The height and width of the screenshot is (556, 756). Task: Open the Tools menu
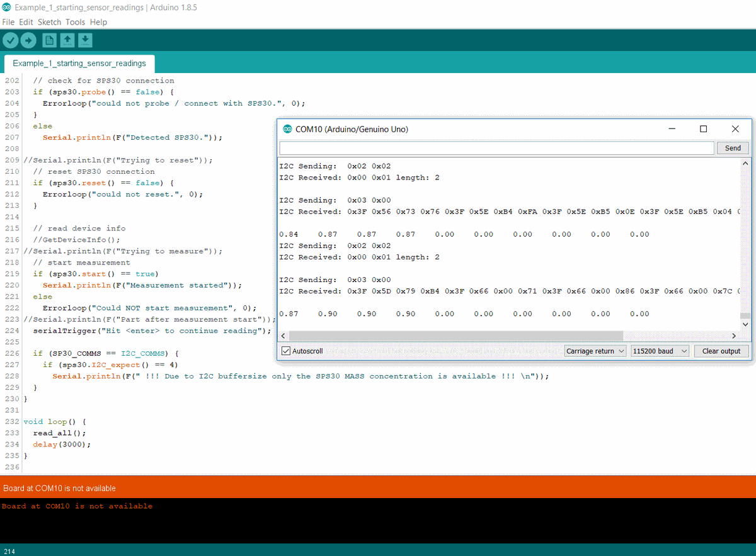(75, 22)
